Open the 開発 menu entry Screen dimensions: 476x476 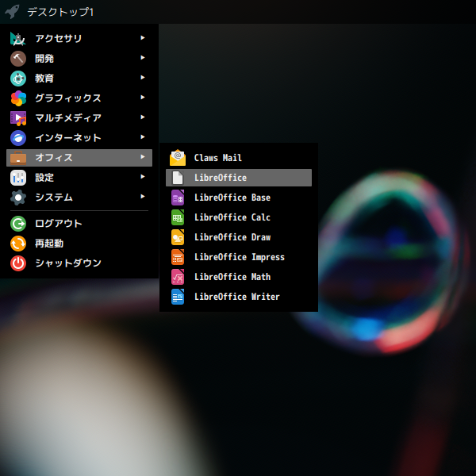pos(79,58)
